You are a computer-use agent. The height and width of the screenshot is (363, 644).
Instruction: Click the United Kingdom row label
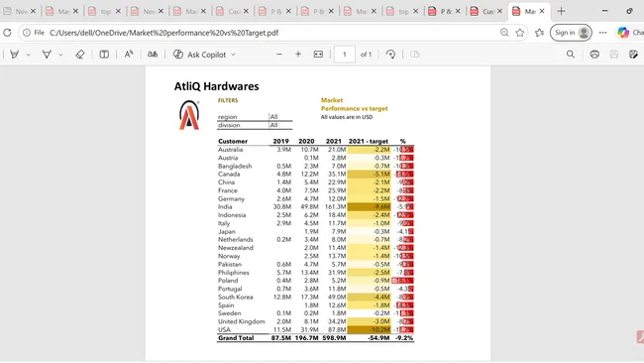click(x=242, y=321)
